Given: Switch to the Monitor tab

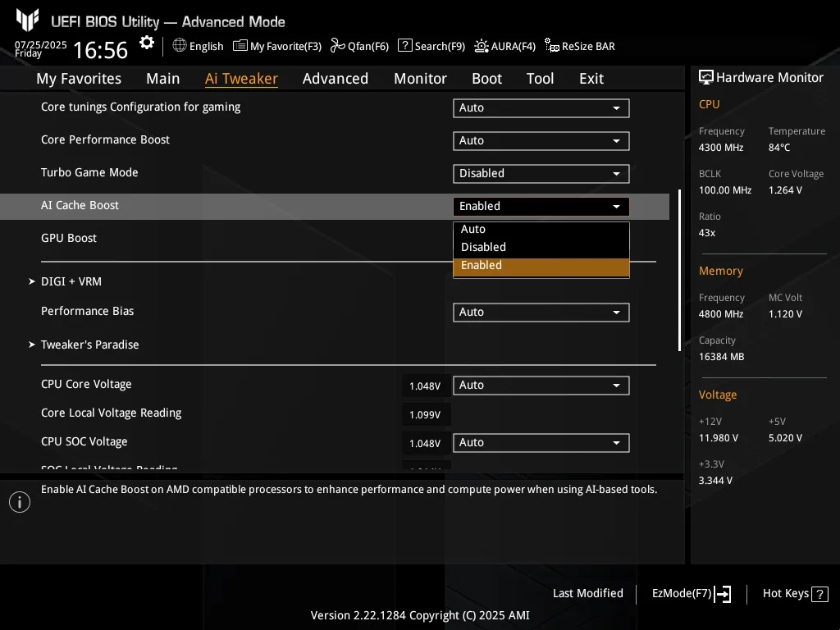Looking at the screenshot, I should click(420, 78).
